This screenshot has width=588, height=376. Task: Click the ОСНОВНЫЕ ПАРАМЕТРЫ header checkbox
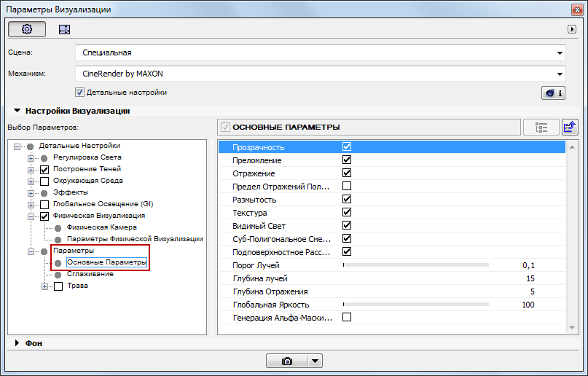point(225,127)
